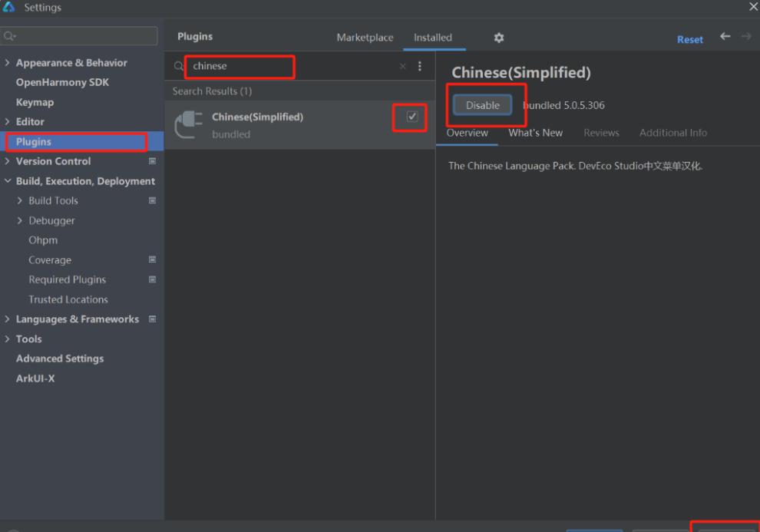Click the DevEco Studio logo in title bar
Viewport: 760px width, 532px height.
pos(8,7)
